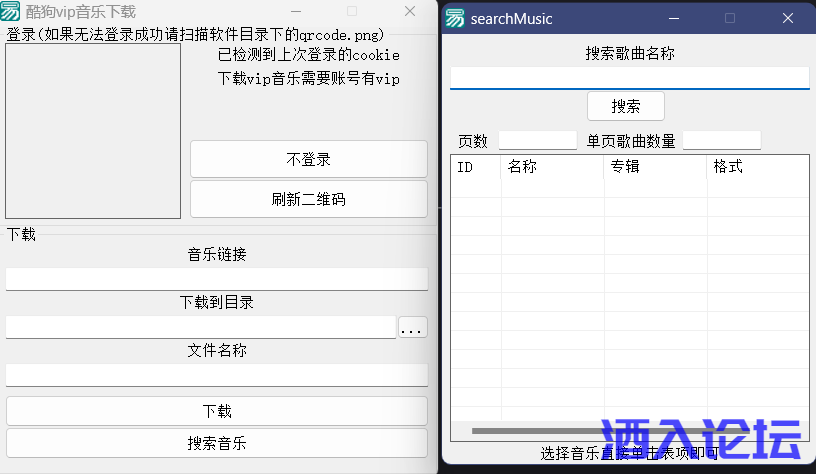
Task: Focus the 文件名称 input field
Action: [x=217, y=375]
